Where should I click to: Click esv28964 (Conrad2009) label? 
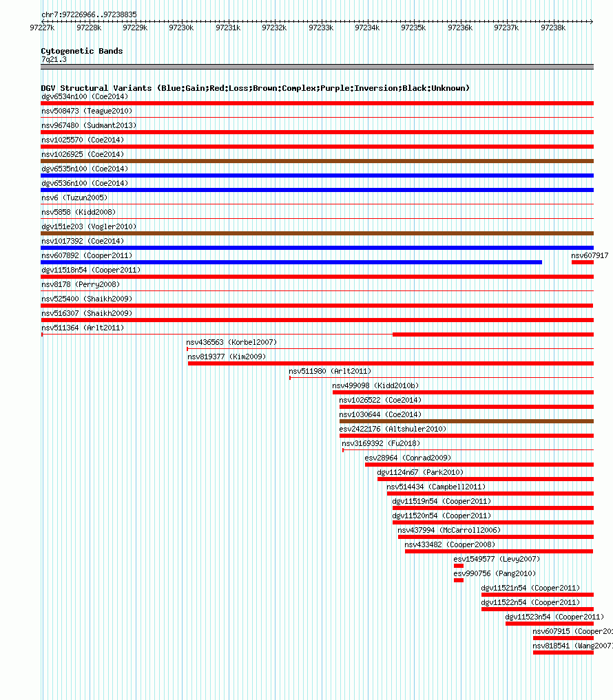pos(408,458)
